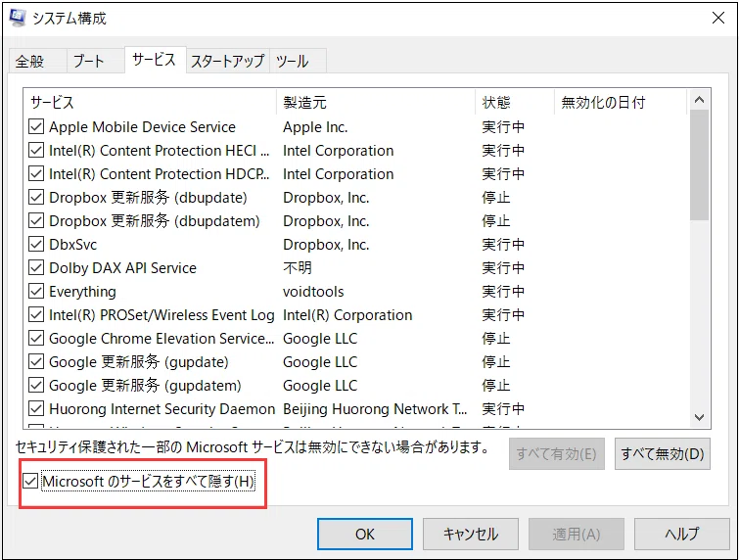Click the DbxSvc service name
739x560 pixels.
click(73, 244)
